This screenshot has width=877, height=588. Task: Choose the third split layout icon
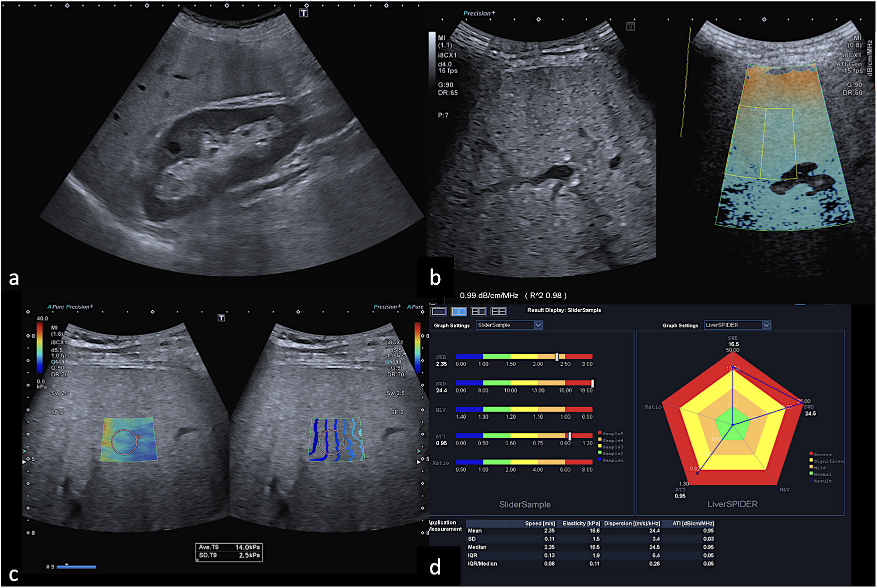coord(478,312)
